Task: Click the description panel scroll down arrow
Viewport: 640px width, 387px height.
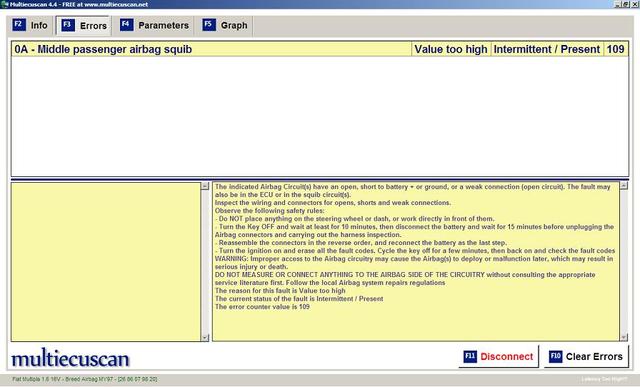Action: 624,337
